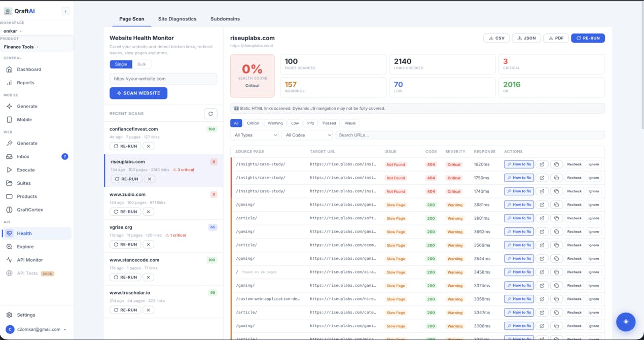Select the www.truscholar.io recent scan
644x340 pixels.
163,301
